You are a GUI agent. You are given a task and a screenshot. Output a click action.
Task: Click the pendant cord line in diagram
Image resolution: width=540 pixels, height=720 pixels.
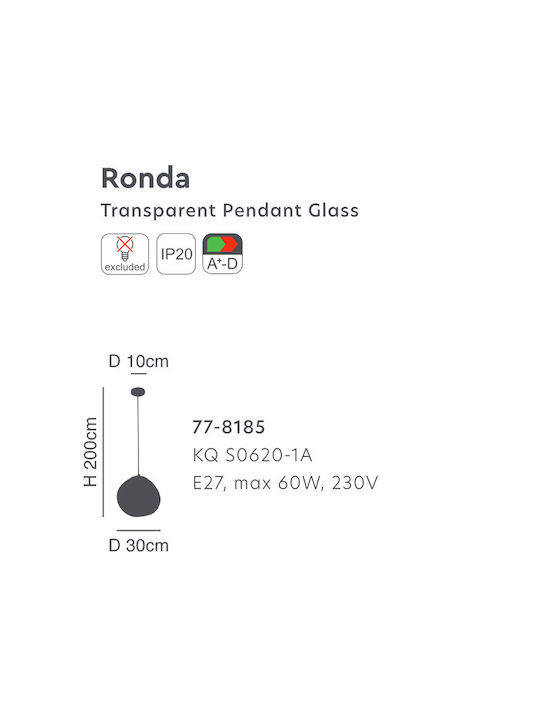[138, 435]
